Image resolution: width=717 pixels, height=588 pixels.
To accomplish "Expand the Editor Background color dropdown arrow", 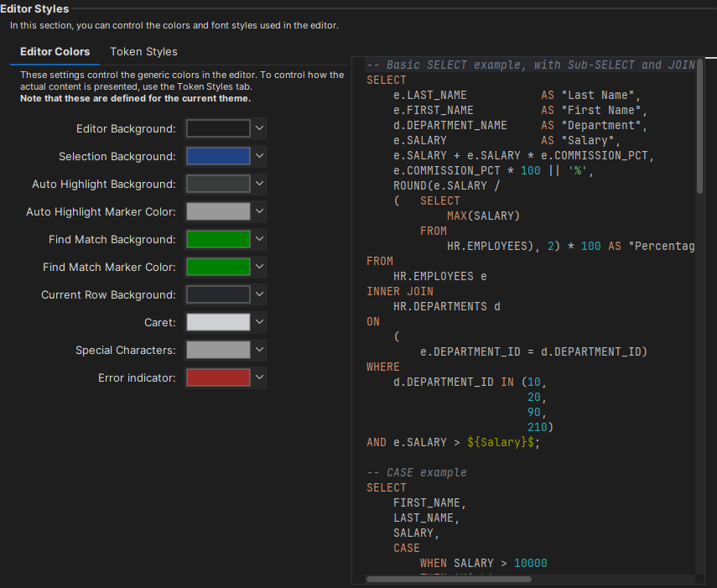I will point(259,128).
